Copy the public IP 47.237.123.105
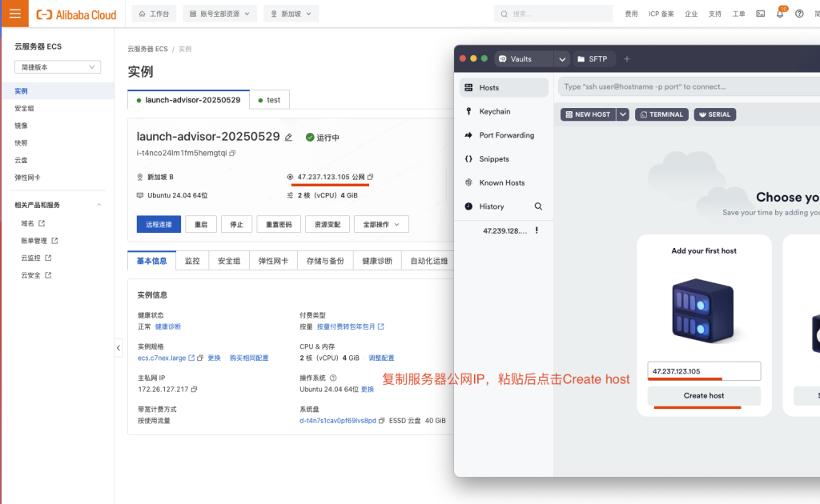Screen dimensions: 820x504 (370, 177)
